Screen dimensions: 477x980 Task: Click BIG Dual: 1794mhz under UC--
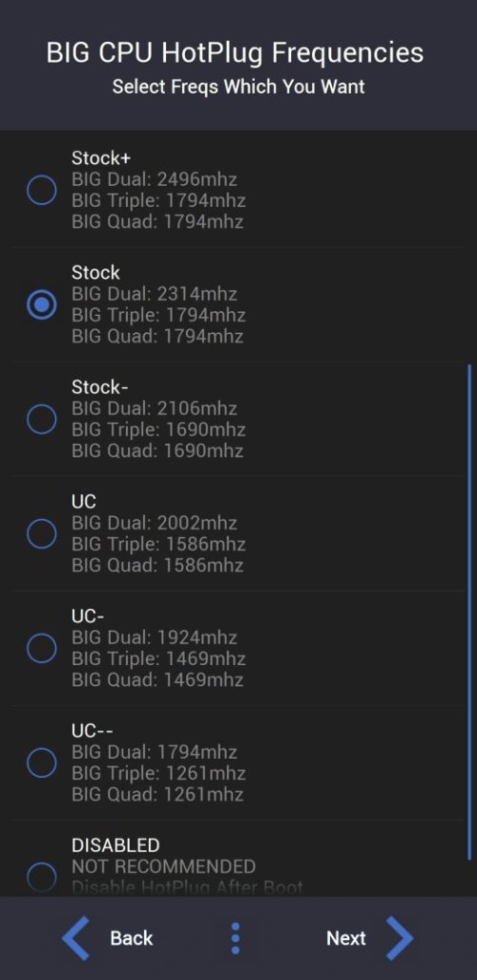(x=155, y=752)
